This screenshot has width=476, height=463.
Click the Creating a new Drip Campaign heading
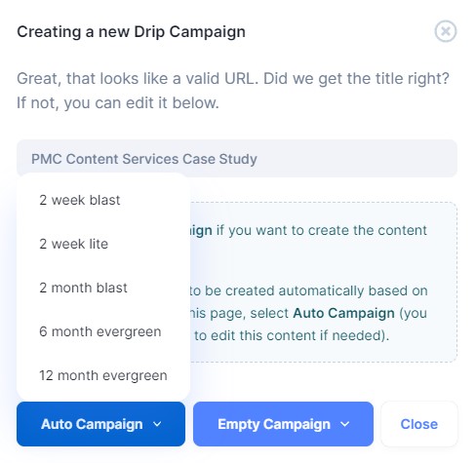[131, 32]
